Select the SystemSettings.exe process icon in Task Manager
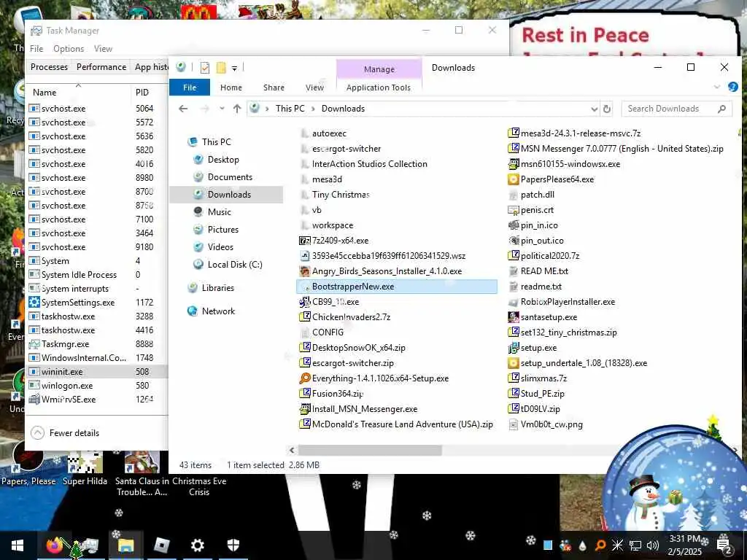This screenshot has width=747, height=560. click(x=34, y=303)
